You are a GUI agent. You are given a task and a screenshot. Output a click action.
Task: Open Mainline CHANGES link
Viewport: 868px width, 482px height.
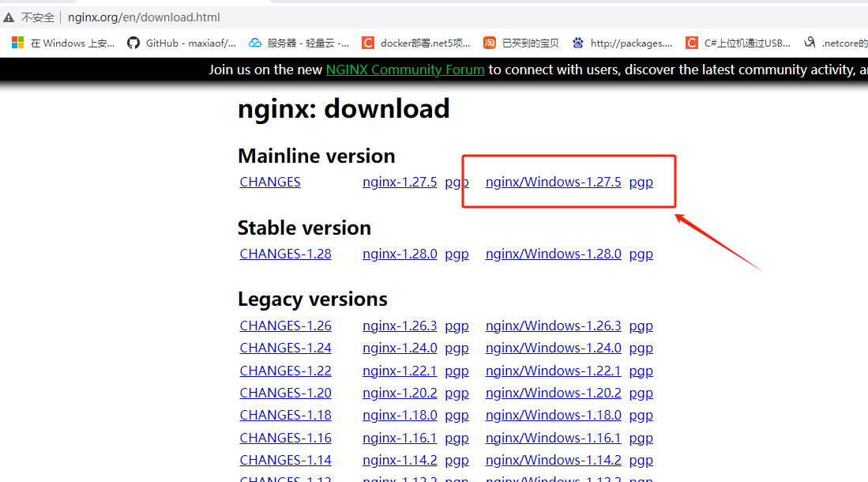point(270,182)
